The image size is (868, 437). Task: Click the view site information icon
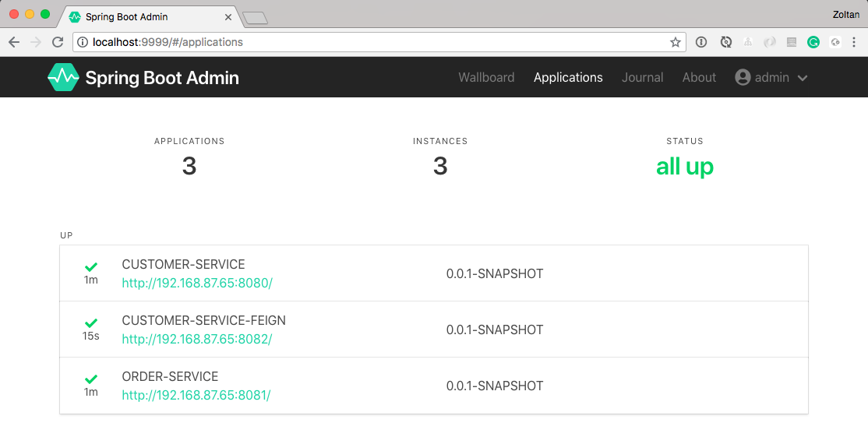tap(83, 42)
